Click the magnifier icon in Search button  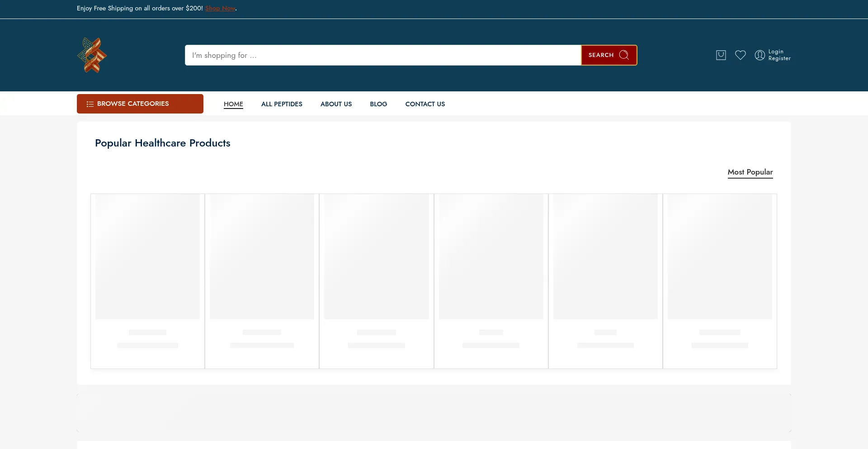[624, 55]
